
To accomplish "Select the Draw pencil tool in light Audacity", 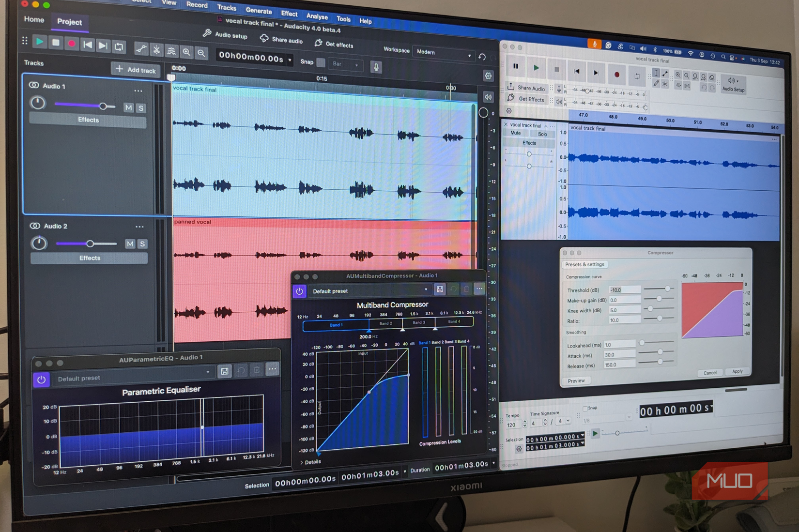I will pyautogui.click(x=656, y=83).
